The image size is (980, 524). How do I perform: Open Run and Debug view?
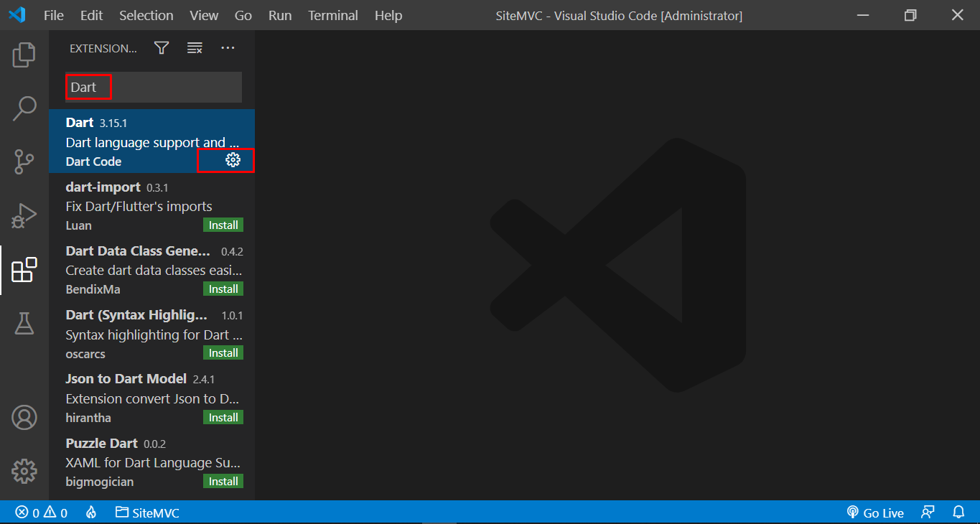(x=24, y=215)
